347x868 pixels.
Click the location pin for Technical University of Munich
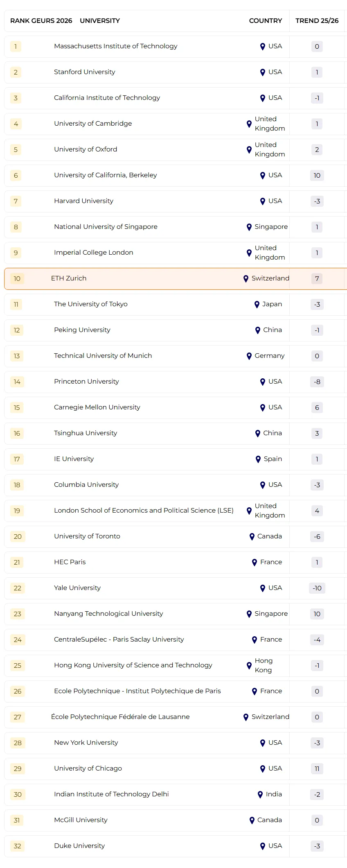[249, 356]
